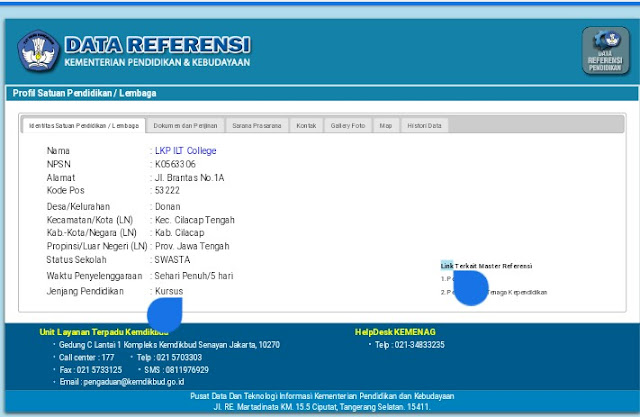Click the Gedung C Lantai 1 address line
Image resolution: width=640 pixels, height=417 pixels.
click(x=169, y=345)
